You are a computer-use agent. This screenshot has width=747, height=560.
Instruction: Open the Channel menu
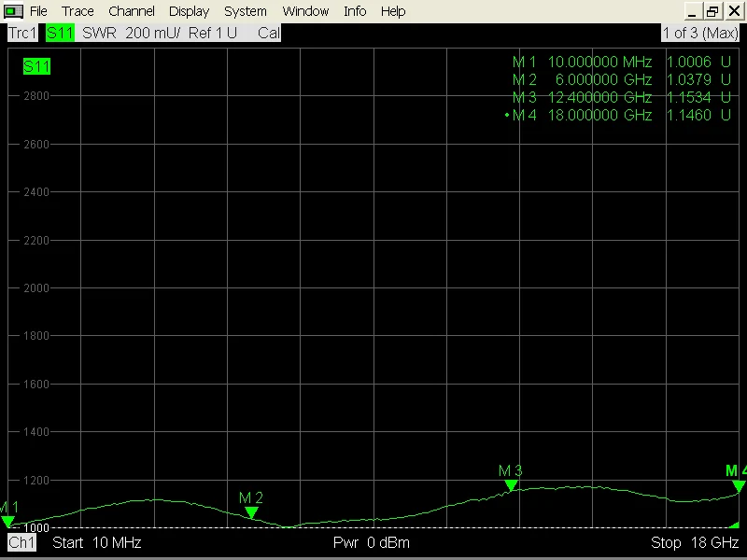pos(132,11)
